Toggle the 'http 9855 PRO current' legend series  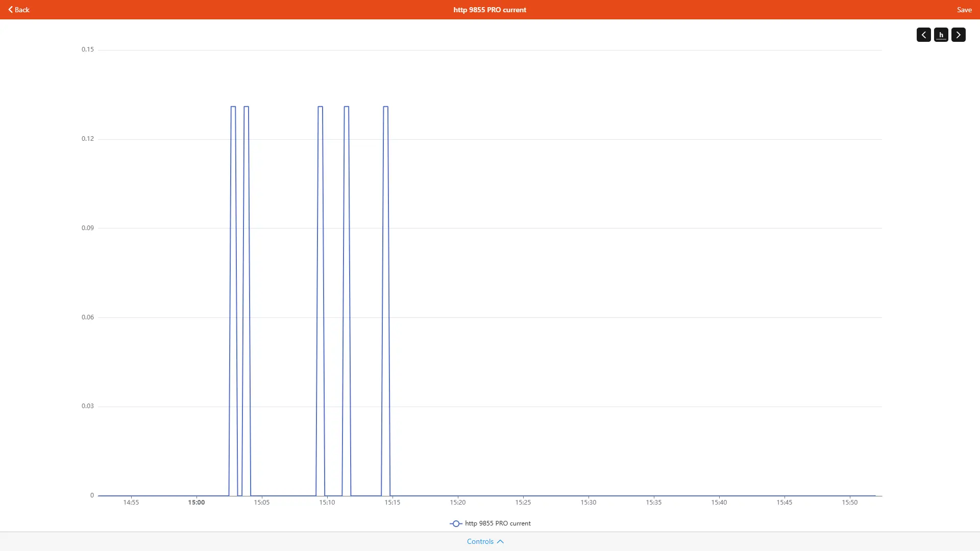coord(497,523)
